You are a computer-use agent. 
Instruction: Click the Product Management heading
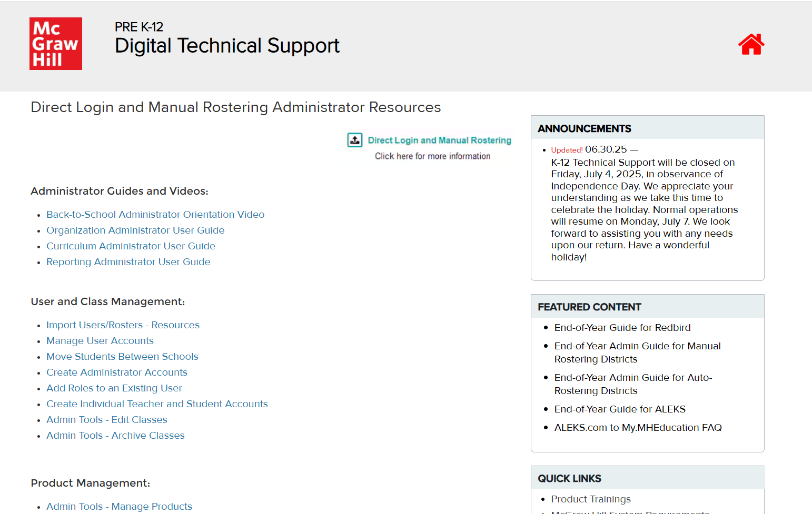click(x=91, y=483)
